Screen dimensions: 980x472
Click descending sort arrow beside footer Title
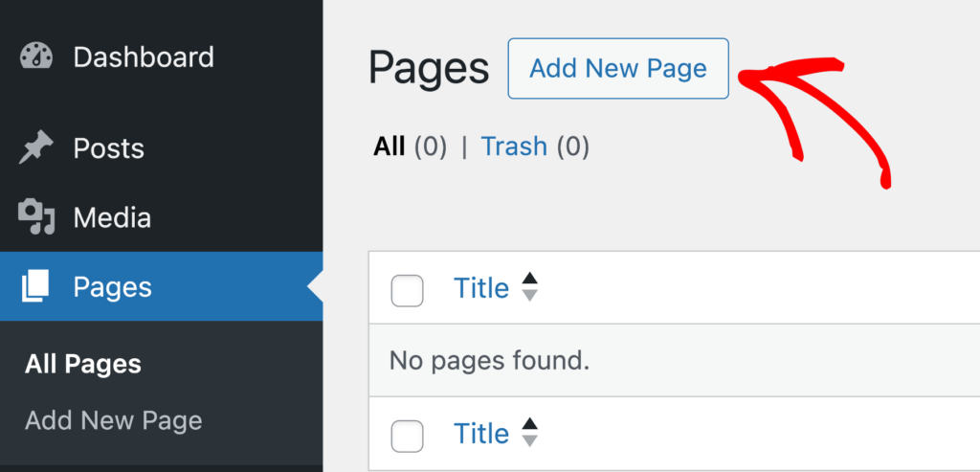(530, 440)
